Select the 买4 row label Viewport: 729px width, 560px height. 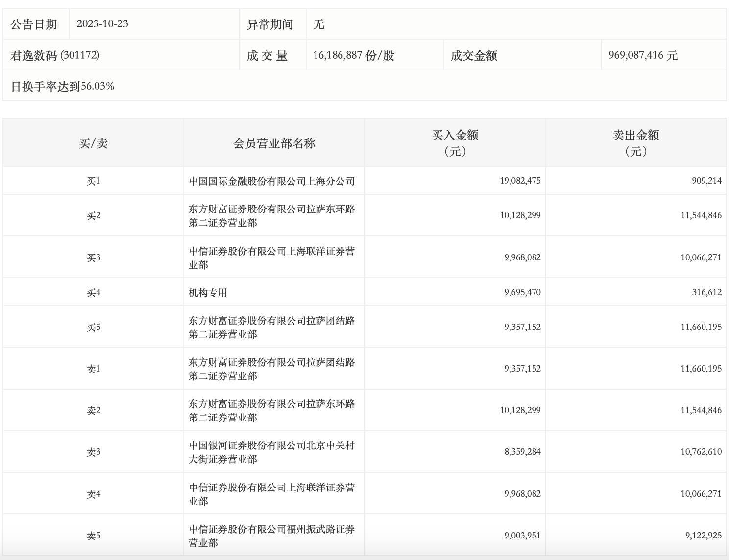[x=93, y=292]
